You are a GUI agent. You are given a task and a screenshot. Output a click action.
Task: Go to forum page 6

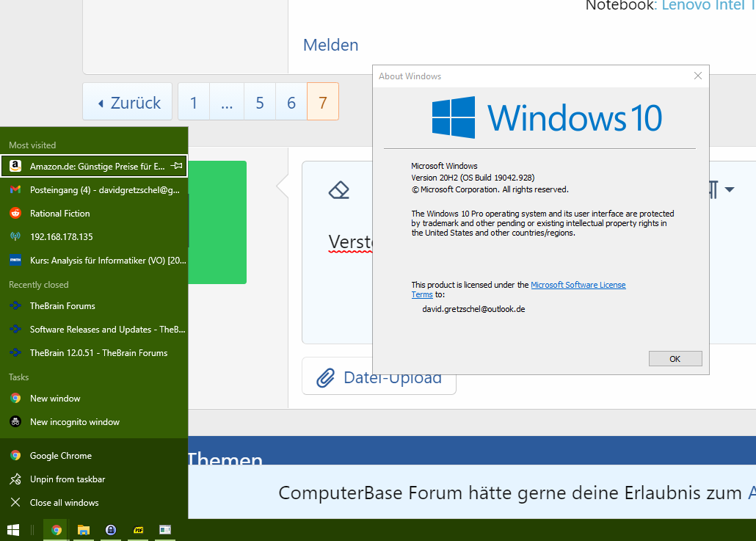(x=291, y=102)
